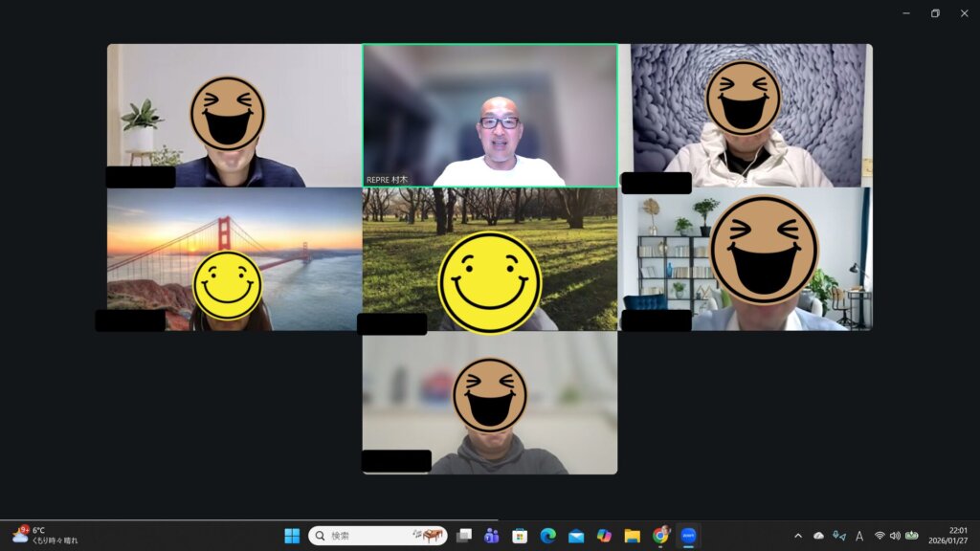Click the Zoom app icon in taskbar
This screenshot has width=980, height=551.
(688, 536)
